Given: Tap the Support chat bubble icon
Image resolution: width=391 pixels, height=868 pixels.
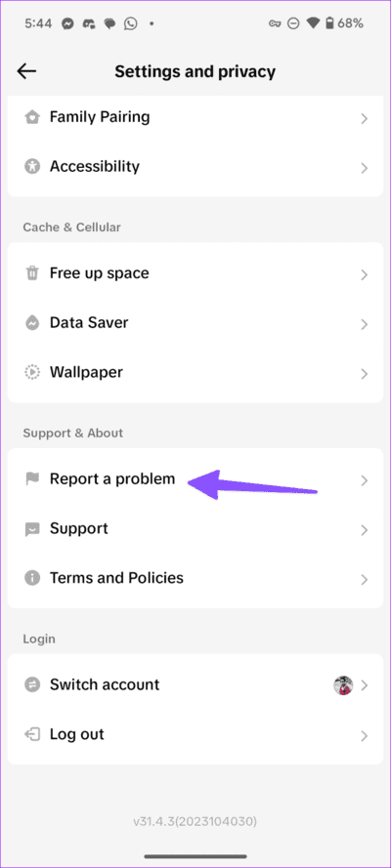Looking at the screenshot, I should point(32,529).
